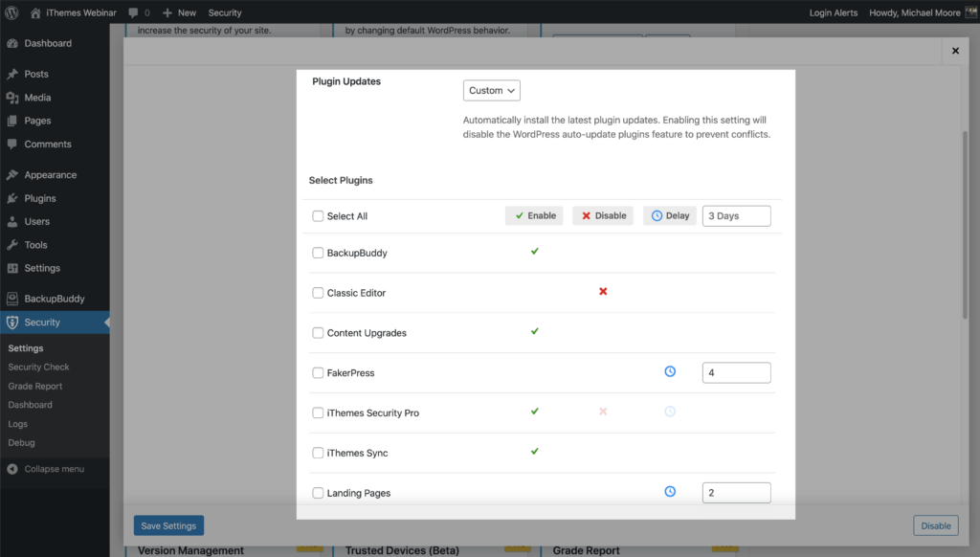Click the Save Settings button
This screenshot has width=980, height=557.
click(x=168, y=525)
